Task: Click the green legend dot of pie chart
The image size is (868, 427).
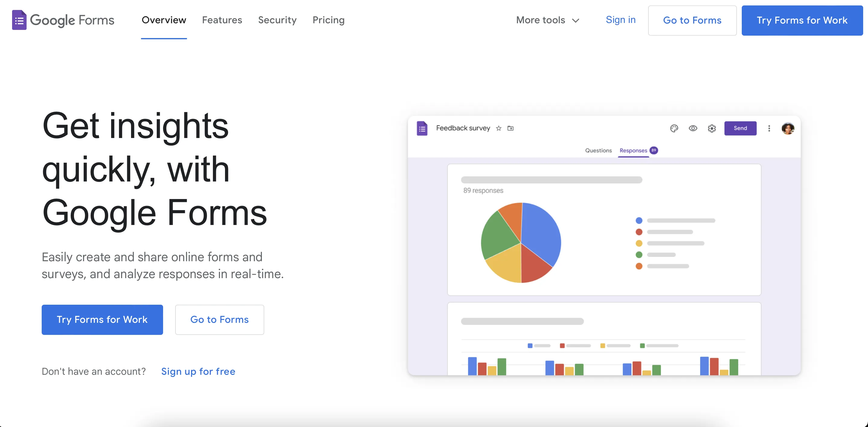Action: coord(639,255)
